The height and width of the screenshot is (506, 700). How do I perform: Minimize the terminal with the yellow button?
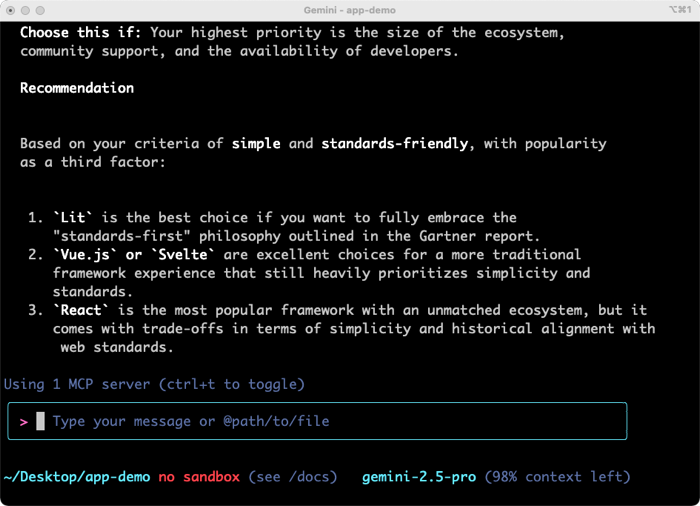click(32, 9)
